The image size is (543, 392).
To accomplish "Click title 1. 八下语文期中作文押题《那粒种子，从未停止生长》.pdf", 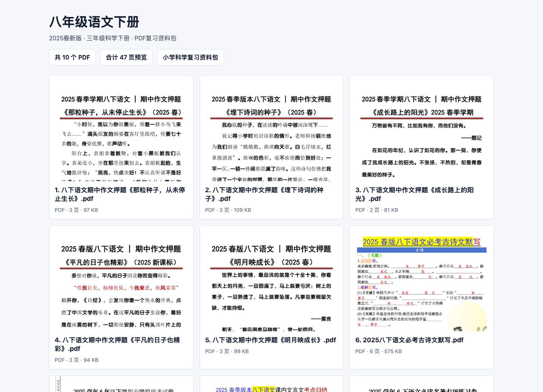I will (x=120, y=194).
